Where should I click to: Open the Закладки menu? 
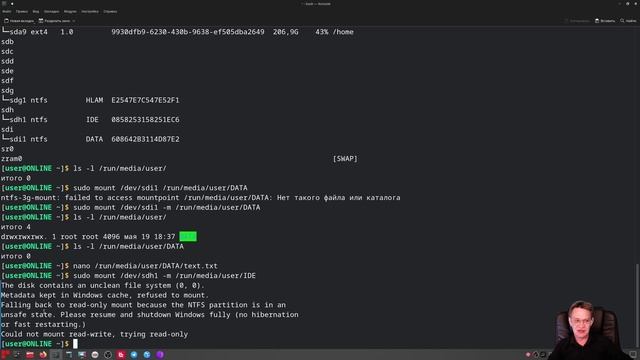pyautogui.click(x=51, y=11)
